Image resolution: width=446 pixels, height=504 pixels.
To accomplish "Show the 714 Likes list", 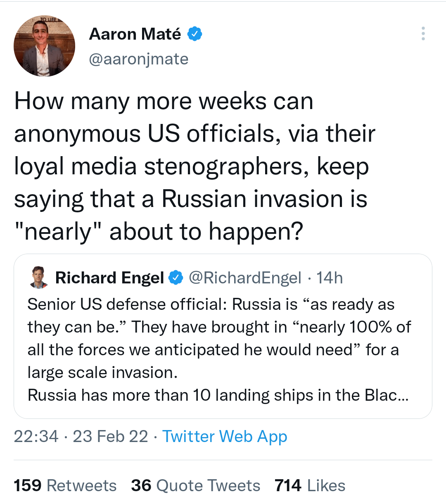I will [x=310, y=485].
